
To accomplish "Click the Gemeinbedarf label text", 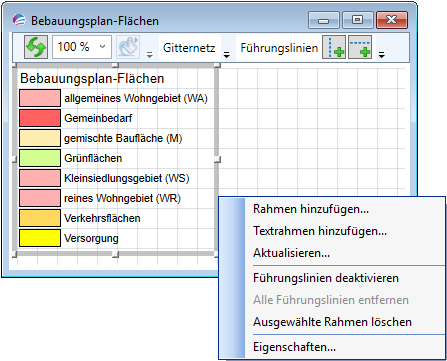I will coord(98,118).
